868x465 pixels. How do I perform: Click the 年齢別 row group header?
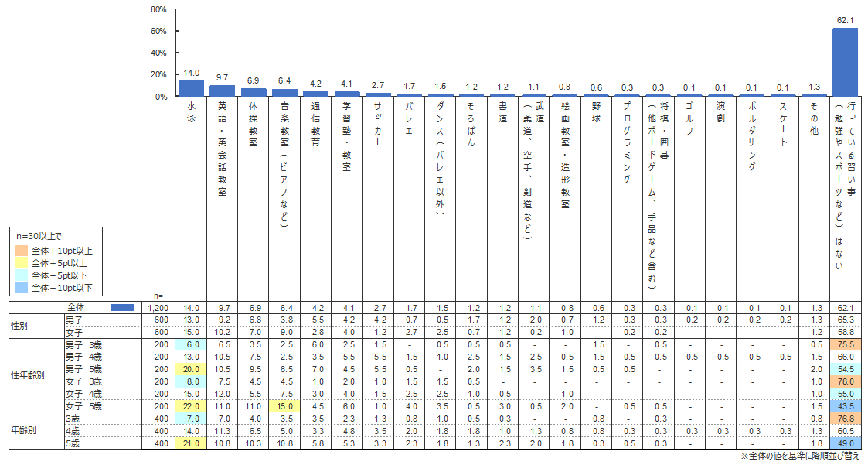click(x=23, y=429)
